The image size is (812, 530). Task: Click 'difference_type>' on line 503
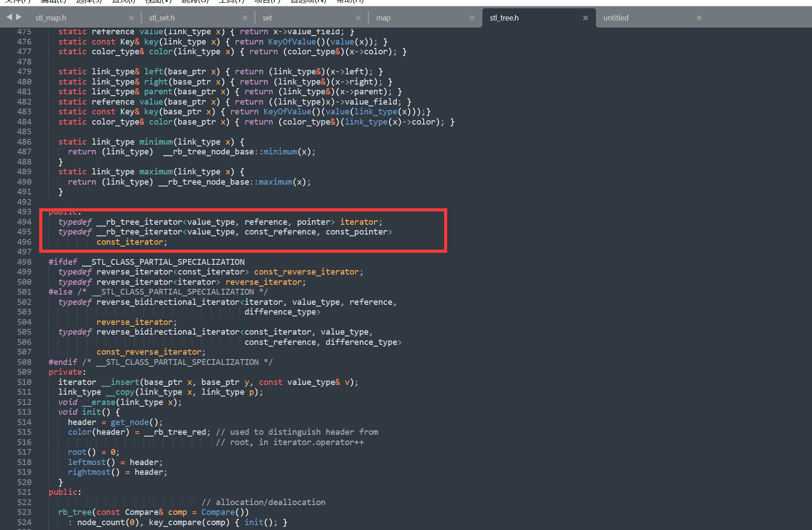282,312
